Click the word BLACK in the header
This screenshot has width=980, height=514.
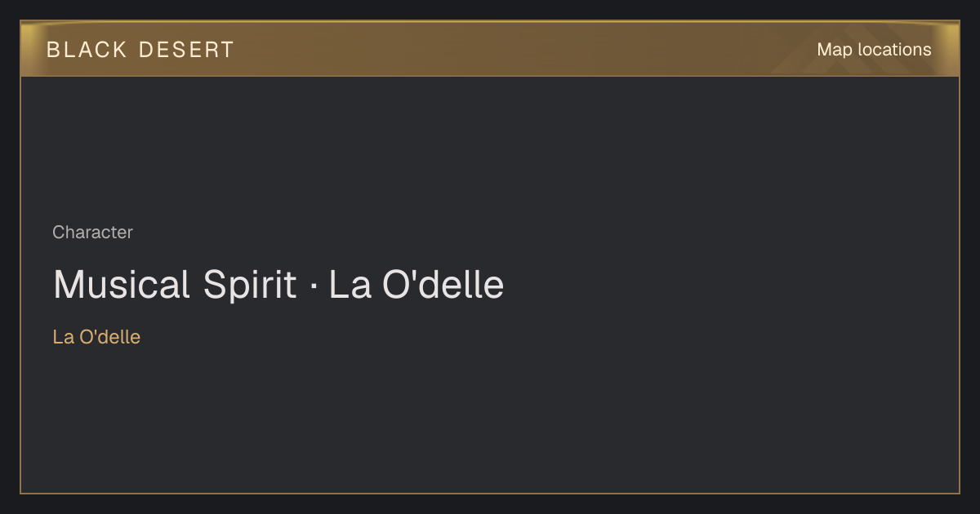(x=87, y=50)
